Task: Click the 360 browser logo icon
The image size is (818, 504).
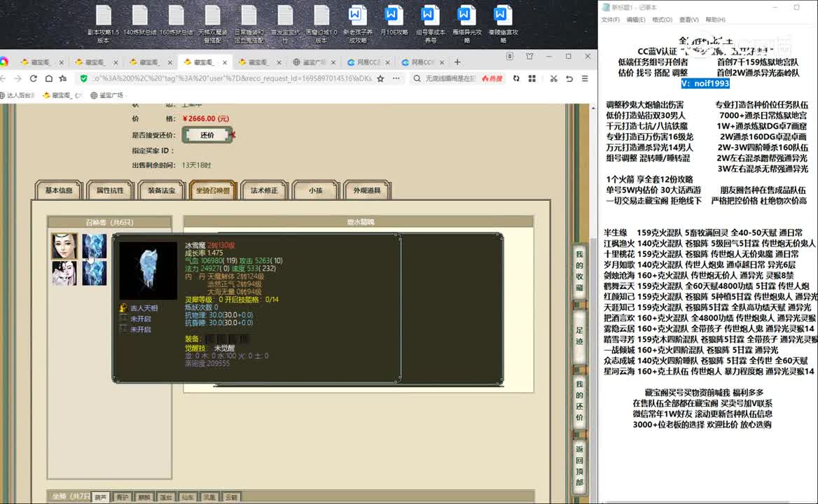Action: [4, 62]
